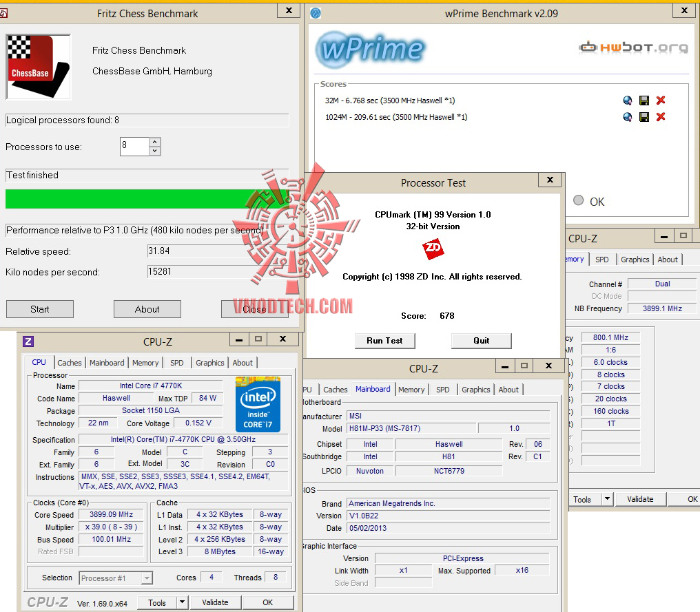Open Tools dropdown arrow in CPU-Z Memory window
The image size is (700, 612).
(607, 499)
